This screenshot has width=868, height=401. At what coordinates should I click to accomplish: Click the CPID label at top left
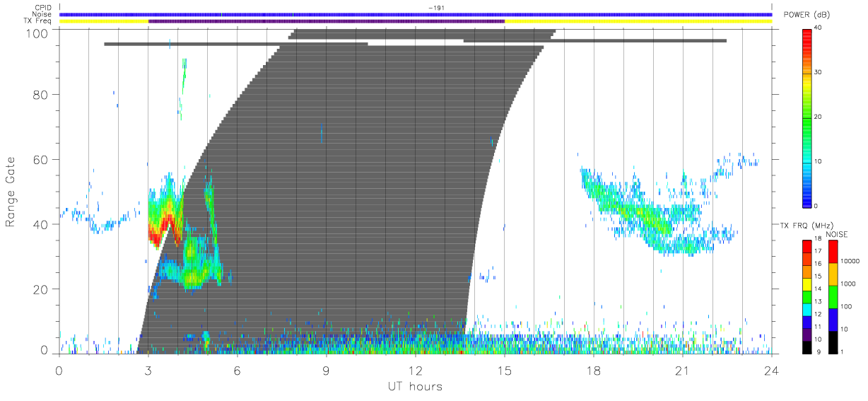pyautogui.click(x=44, y=8)
